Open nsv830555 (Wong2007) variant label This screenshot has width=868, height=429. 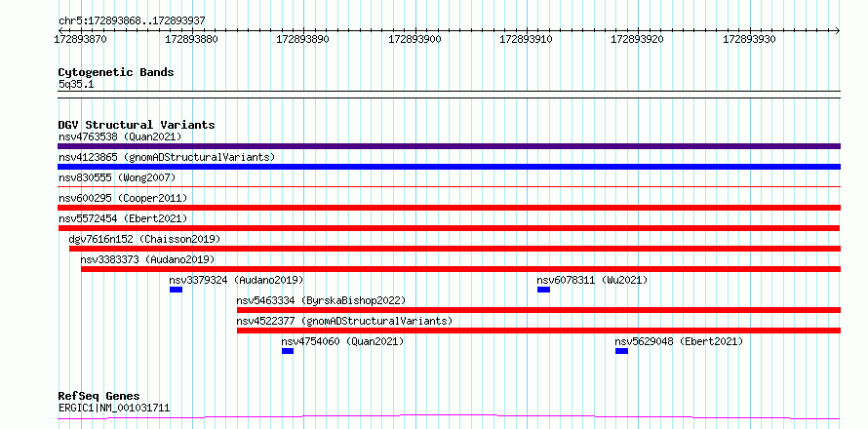117,177
